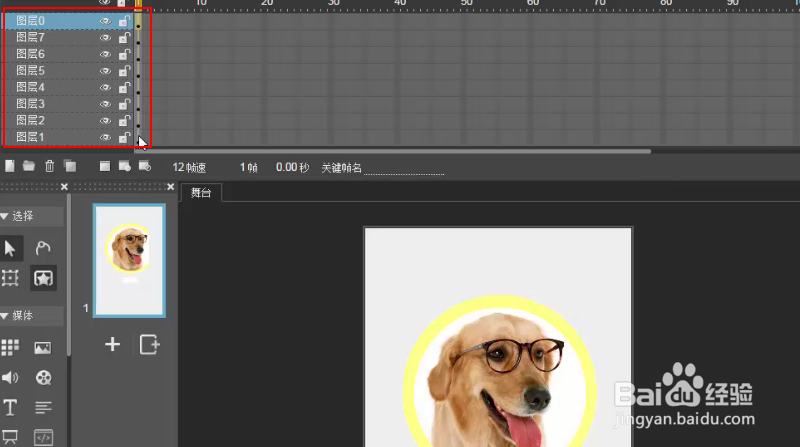Lock layer 图层0
Viewport: 800px width, 447px height.
pos(124,21)
